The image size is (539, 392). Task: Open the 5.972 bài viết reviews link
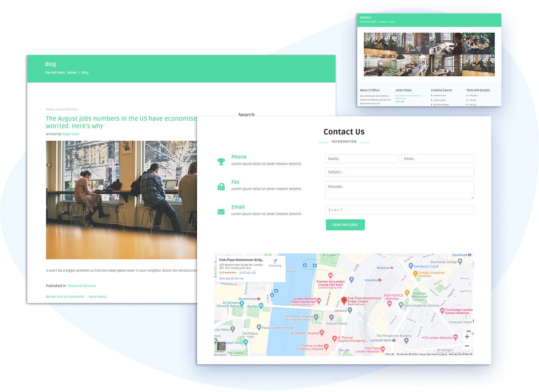[247, 273]
